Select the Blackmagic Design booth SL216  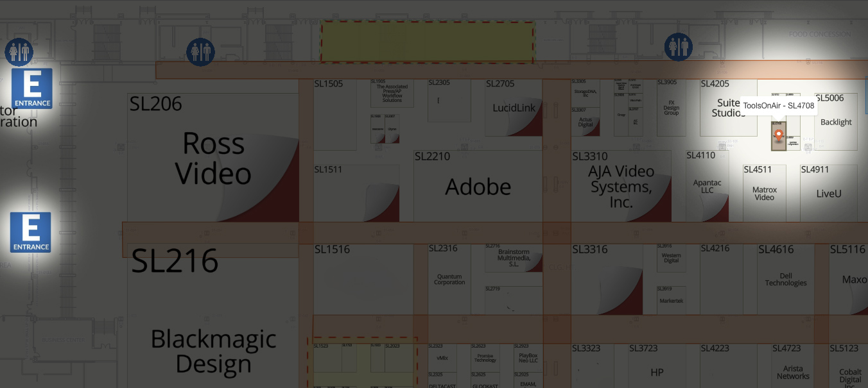point(213,316)
